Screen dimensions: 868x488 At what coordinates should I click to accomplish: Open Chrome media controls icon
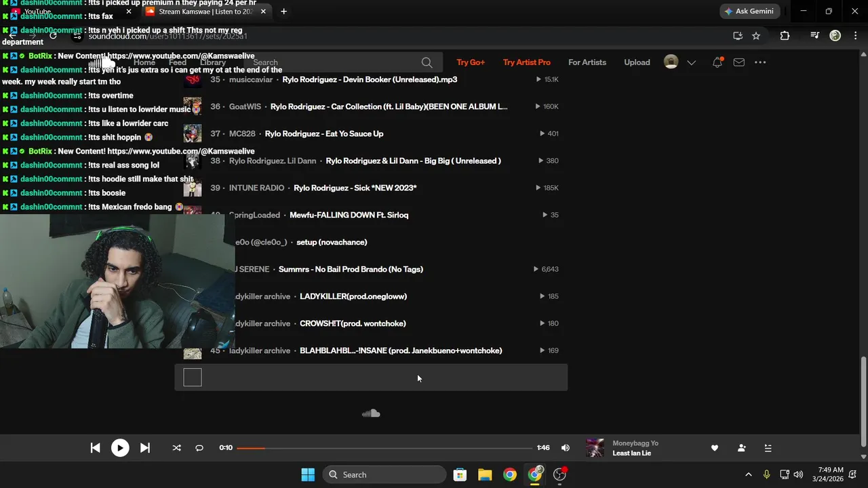click(815, 36)
